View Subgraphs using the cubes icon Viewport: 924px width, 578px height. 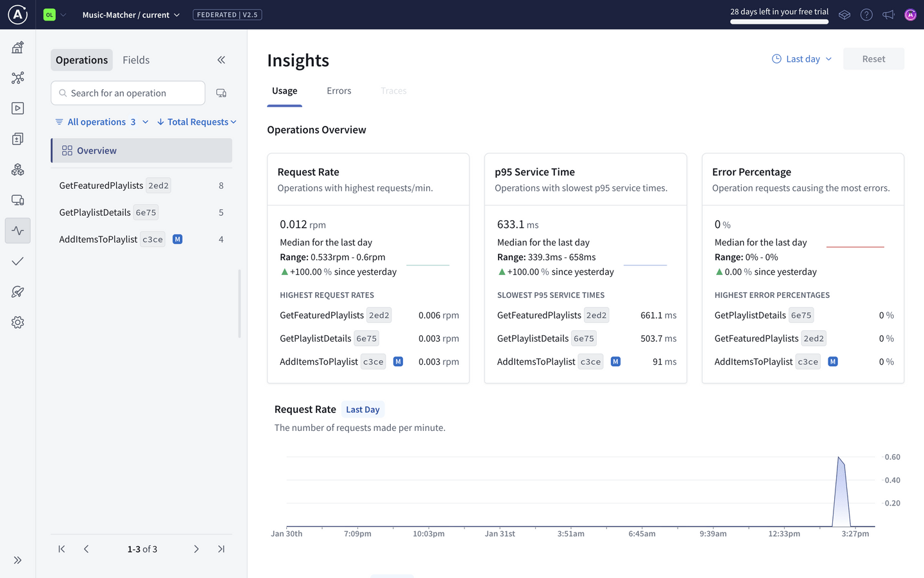pos(17,169)
